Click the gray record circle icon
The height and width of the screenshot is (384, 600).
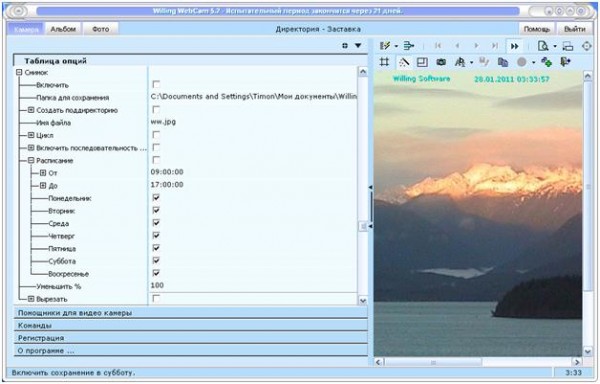coord(522,62)
